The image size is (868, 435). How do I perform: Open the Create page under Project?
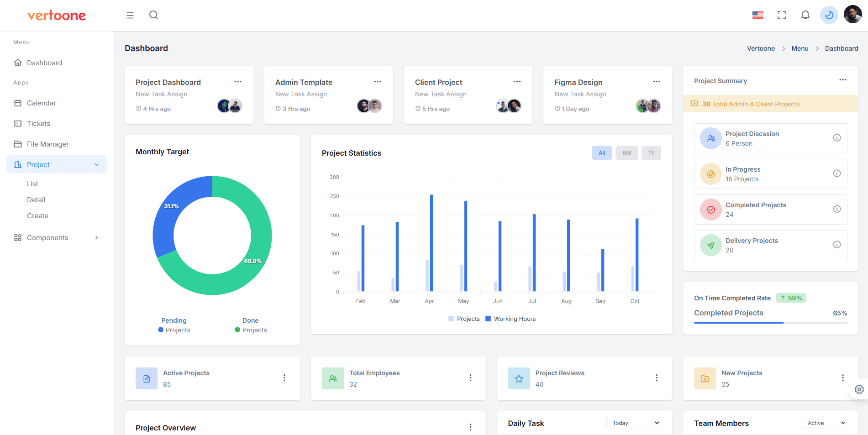click(x=37, y=215)
